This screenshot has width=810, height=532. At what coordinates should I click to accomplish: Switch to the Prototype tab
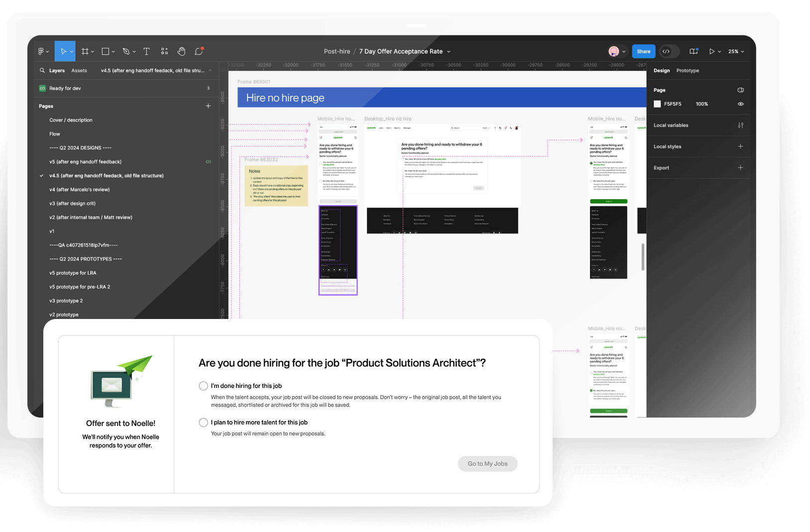click(x=687, y=71)
